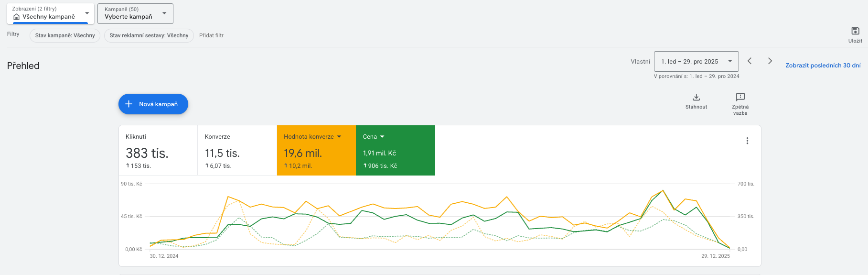868x275 pixels.
Task: Click the Přidat filtr field
Action: (211, 35)
